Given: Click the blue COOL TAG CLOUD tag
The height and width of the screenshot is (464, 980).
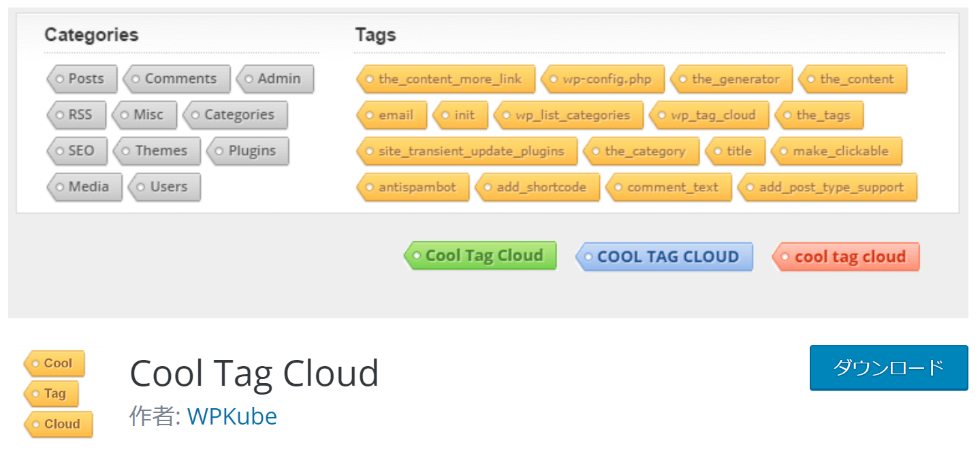Looking at the screenshot, I should pos(664,256).
